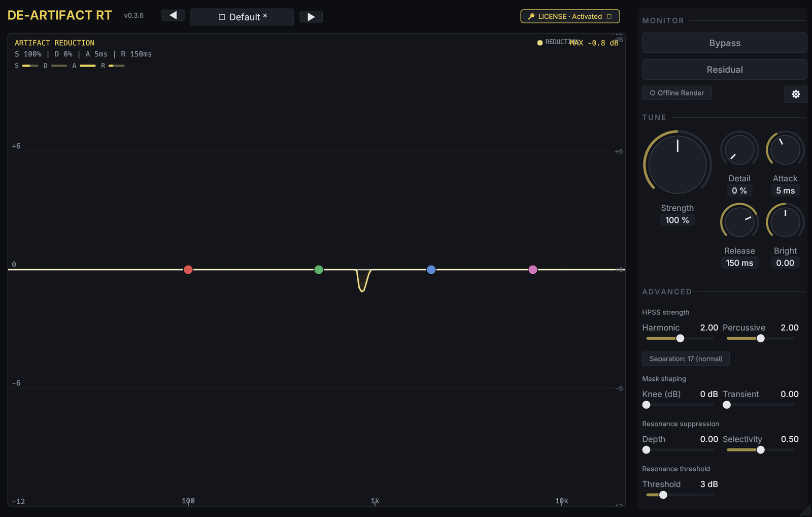Load the previous preset with the left arrow
Screen dimensions: 812x517
pos(173,16)
